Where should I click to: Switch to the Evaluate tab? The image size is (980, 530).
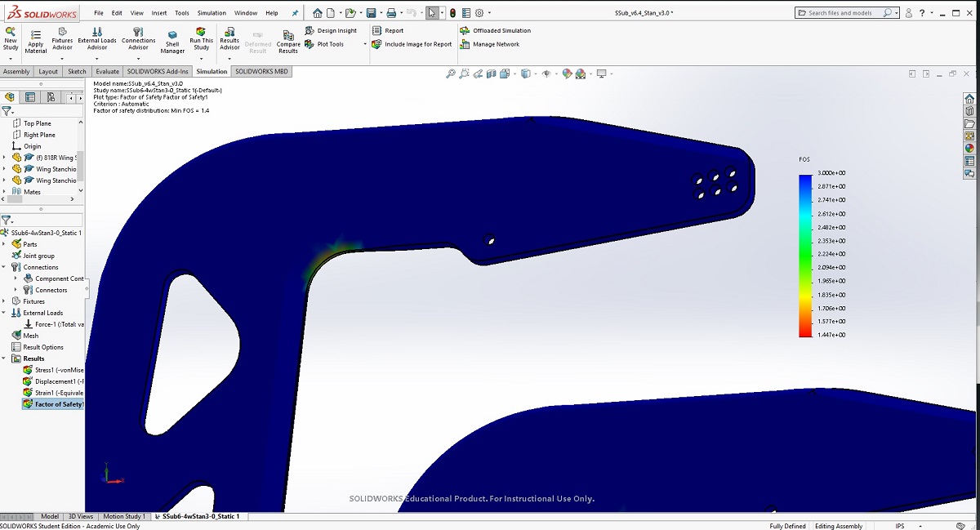click(107, 72)
